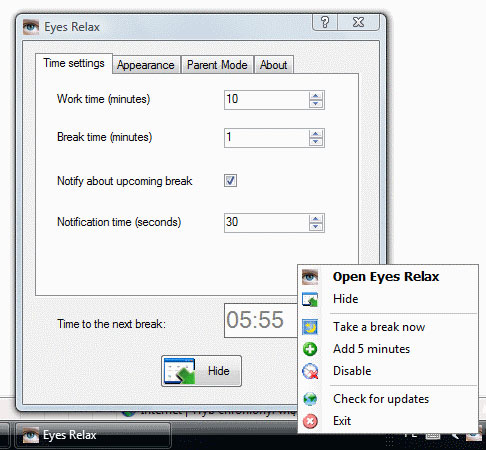486x450 pixels.
Task: Click the red Exit icon in menu
Action: pos(310,421)
